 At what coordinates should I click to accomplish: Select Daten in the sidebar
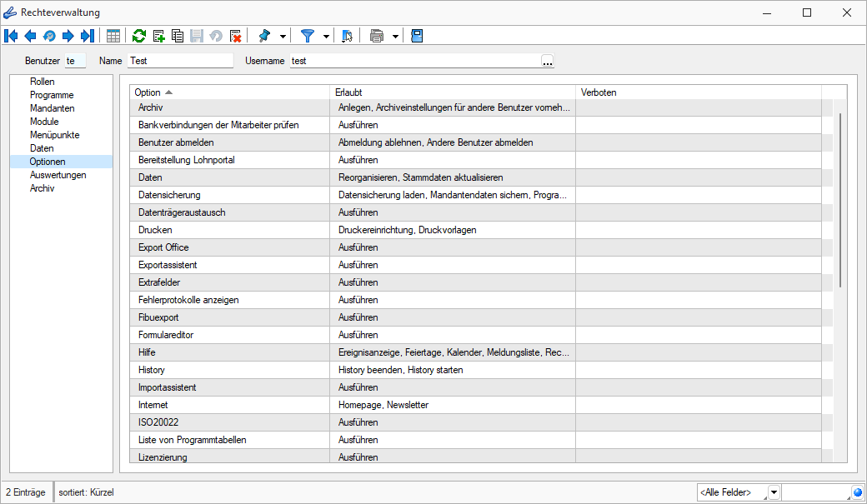click(x=42, y=147)
